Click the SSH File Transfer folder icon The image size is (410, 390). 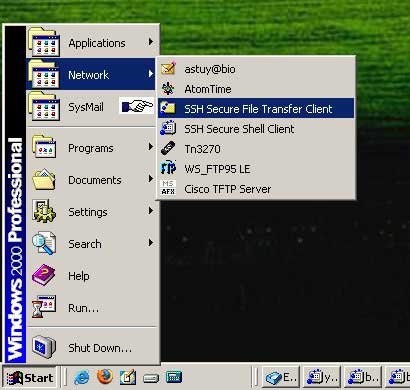168,108
